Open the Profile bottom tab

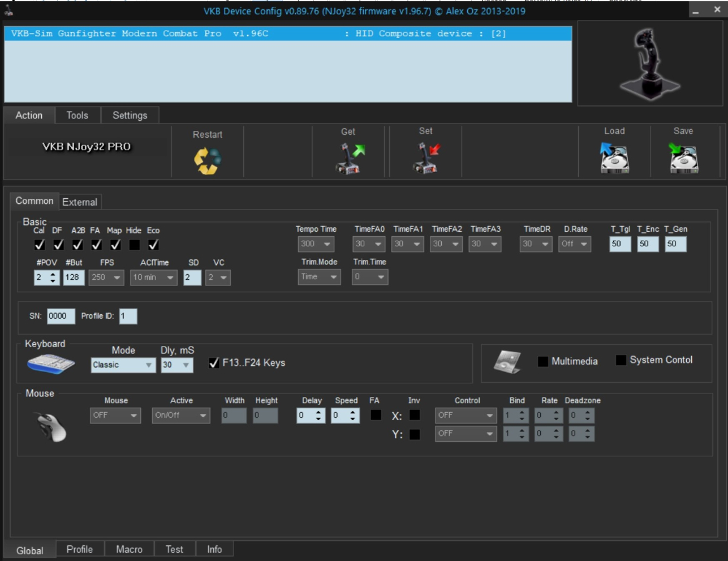tap(80, 549)
